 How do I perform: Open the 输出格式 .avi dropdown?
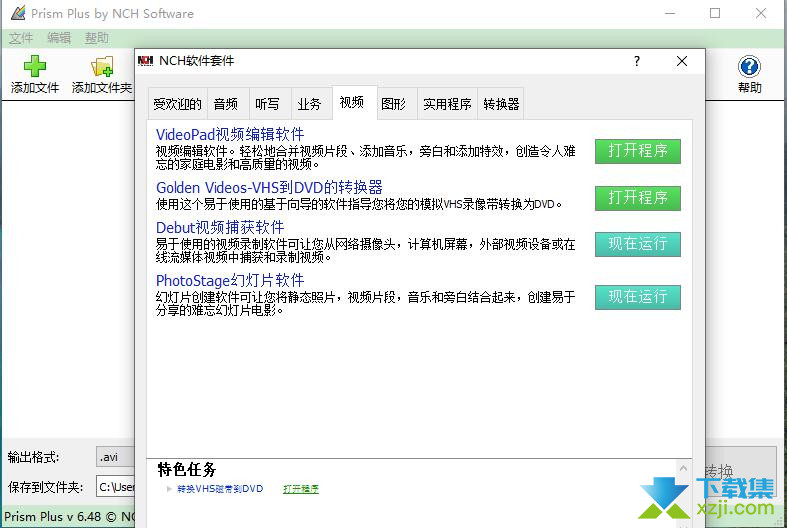tap(116, 457)
